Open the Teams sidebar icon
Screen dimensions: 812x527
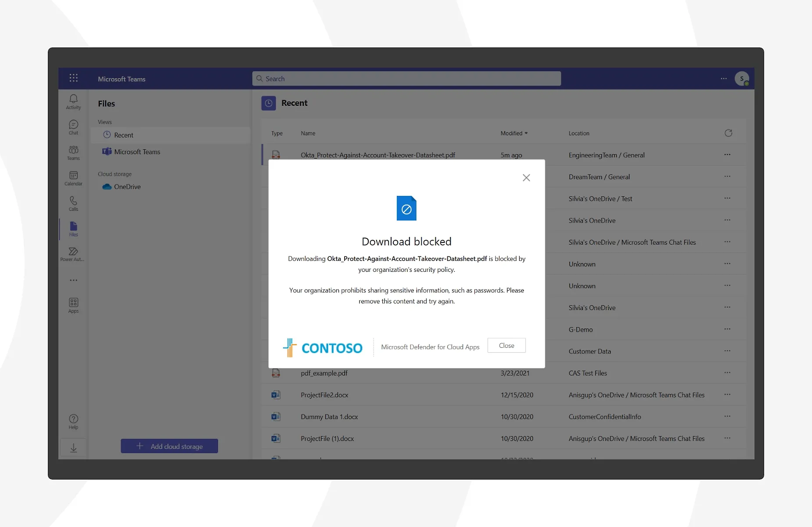click(73, 153)
